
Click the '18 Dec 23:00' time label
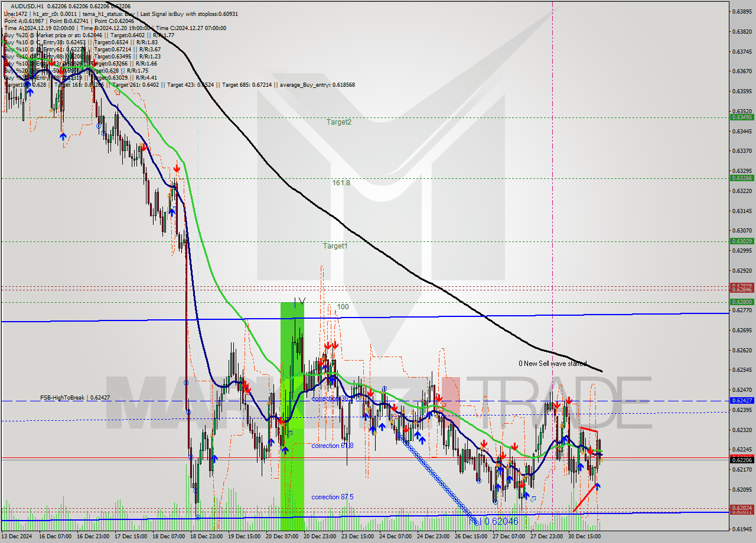coord(207,537)
